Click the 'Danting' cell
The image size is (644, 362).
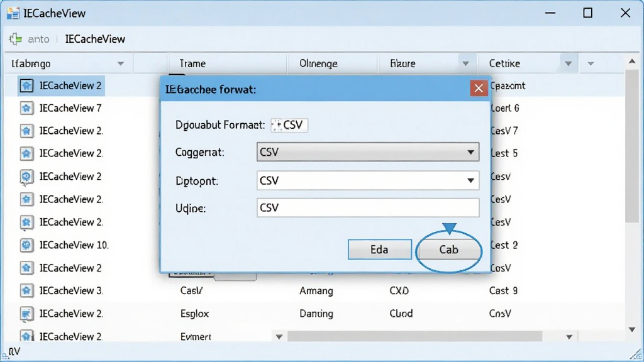[316, 314]
